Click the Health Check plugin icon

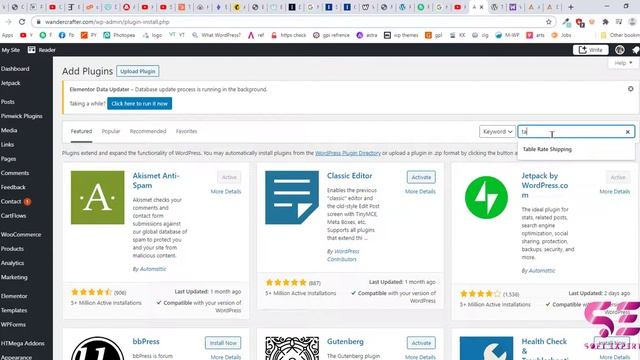(486, 348)
